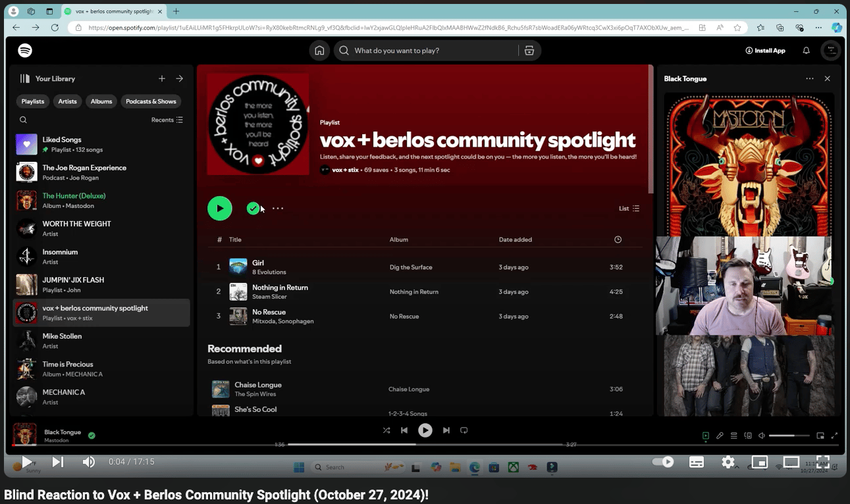Close the Black Tongue now playing panel
The height and width of the screenshot is (504, 850).
(x=828, y=78)
